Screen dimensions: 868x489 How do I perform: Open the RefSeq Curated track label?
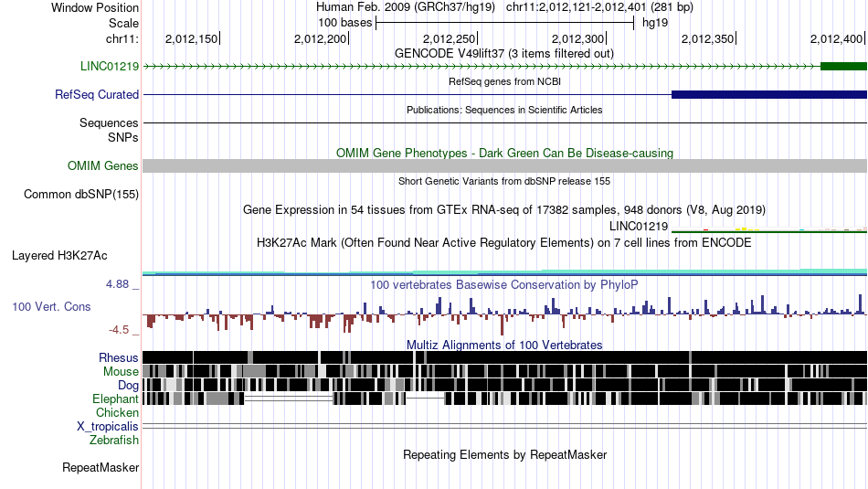pos(97,95)
